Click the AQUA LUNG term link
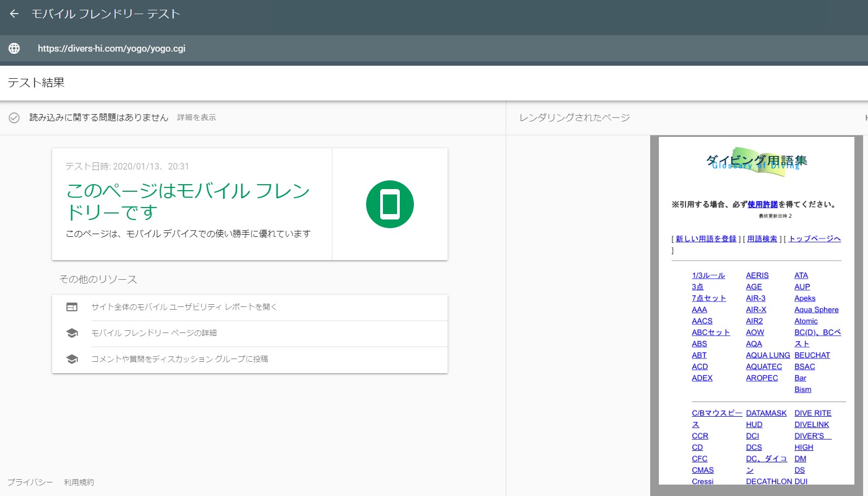This screenshot has height=496, width=868. tap(768, 355)
